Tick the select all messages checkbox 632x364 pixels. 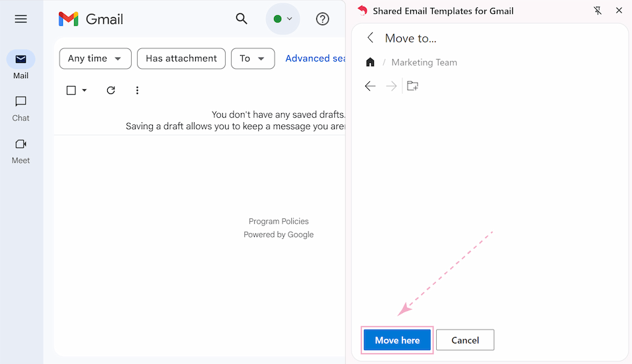click(71, 90)
